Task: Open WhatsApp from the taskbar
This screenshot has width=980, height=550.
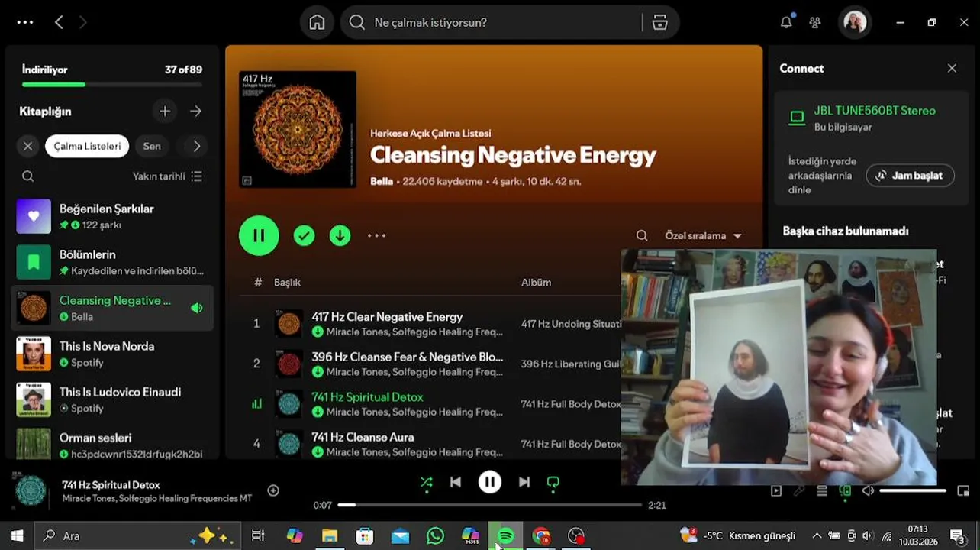Action: [x=435, y=535]
